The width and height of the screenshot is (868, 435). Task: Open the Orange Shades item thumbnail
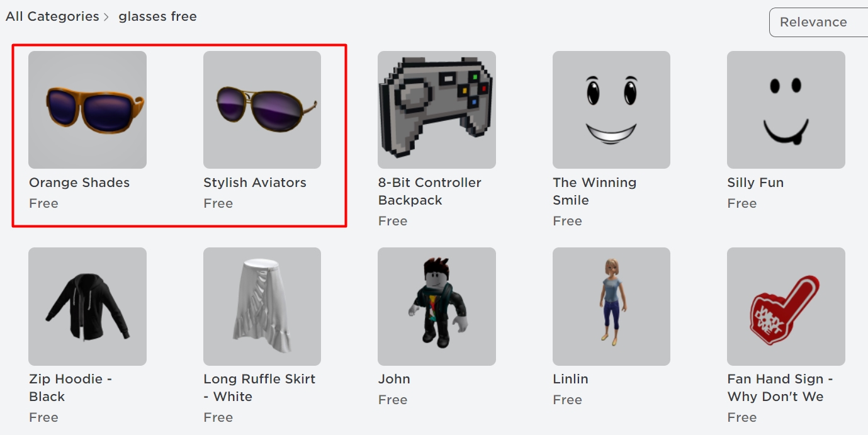click(87, 110)
